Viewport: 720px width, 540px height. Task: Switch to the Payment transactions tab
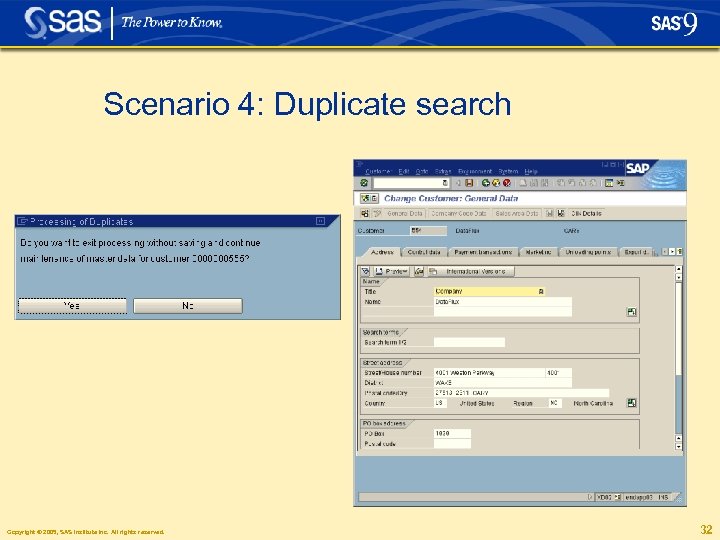[x=483, y=252]
